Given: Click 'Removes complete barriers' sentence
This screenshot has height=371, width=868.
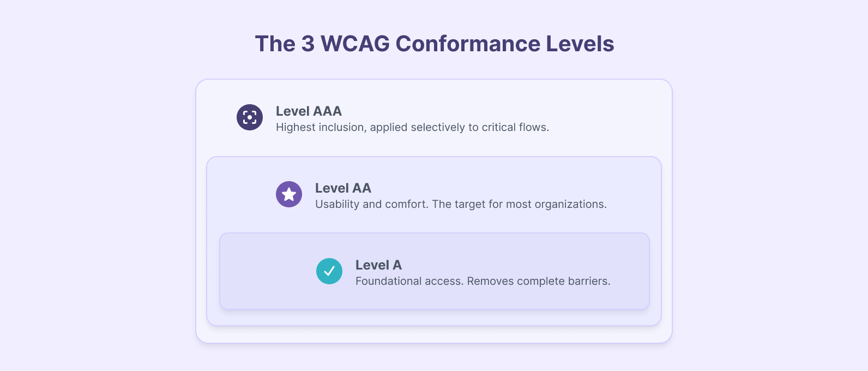Looking at the screenshot, I should (x=539, y=281).
